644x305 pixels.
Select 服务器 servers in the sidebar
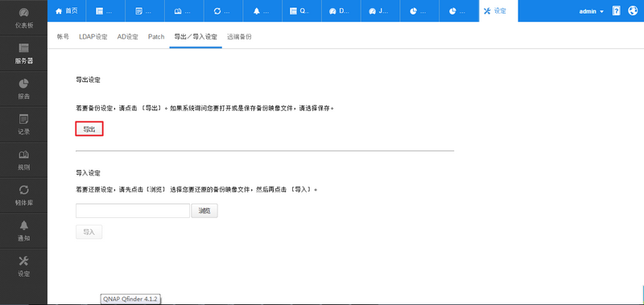pos(24,54)
